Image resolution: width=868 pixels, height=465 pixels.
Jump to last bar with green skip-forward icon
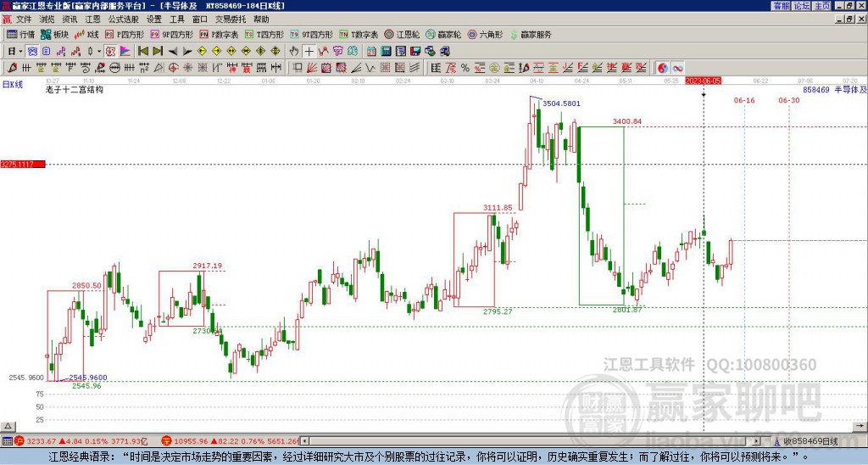158,51
